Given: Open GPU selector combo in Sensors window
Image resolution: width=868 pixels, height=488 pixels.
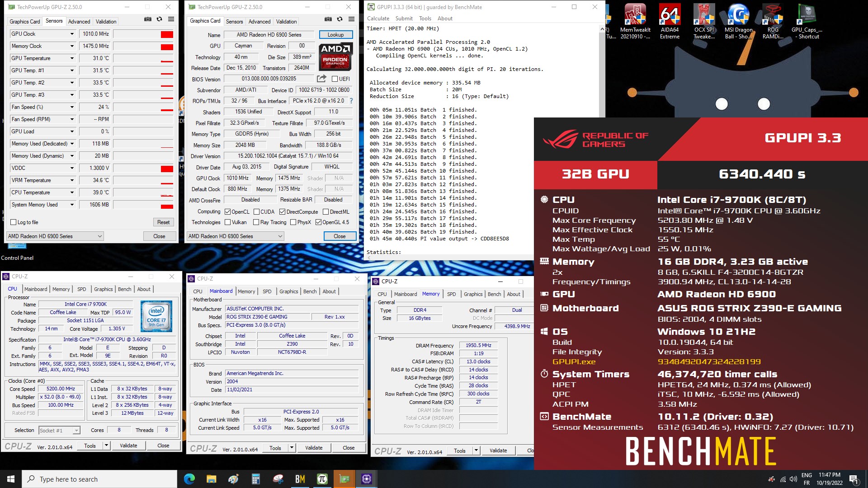Looking at the screenshot, I should [x=55, y=236].
